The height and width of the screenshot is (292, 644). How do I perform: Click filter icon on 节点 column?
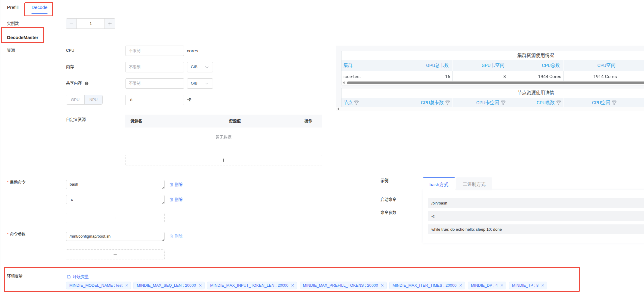357,103
